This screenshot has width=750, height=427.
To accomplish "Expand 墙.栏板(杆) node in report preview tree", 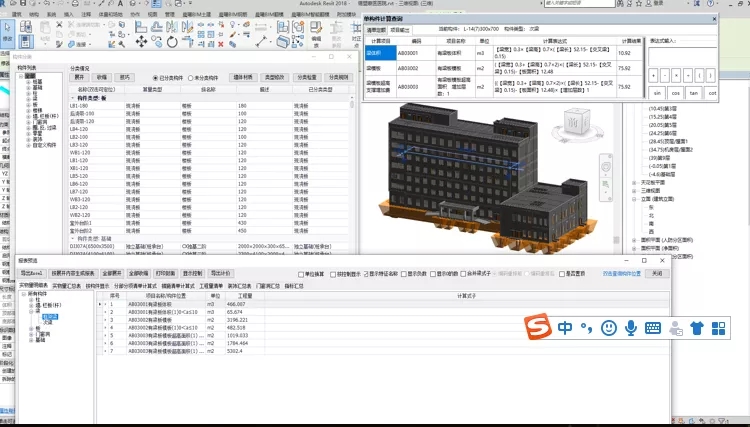I will 31,305.
